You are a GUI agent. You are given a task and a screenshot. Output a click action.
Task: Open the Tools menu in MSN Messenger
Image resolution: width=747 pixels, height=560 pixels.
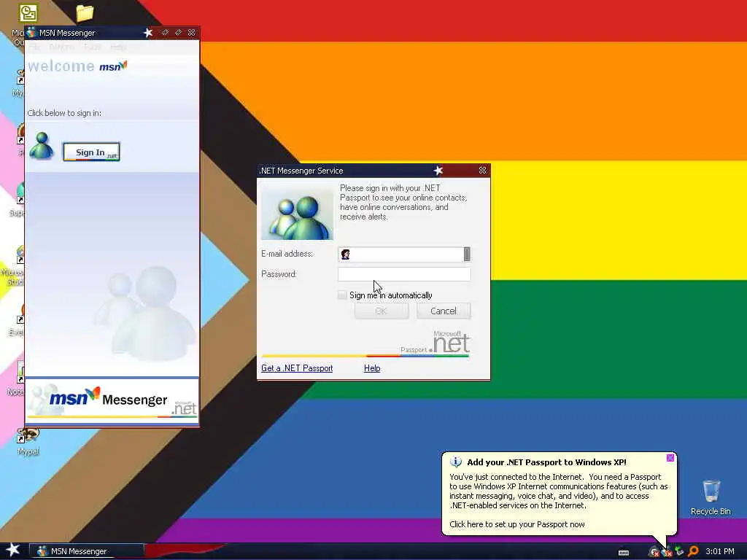[92, 47]
